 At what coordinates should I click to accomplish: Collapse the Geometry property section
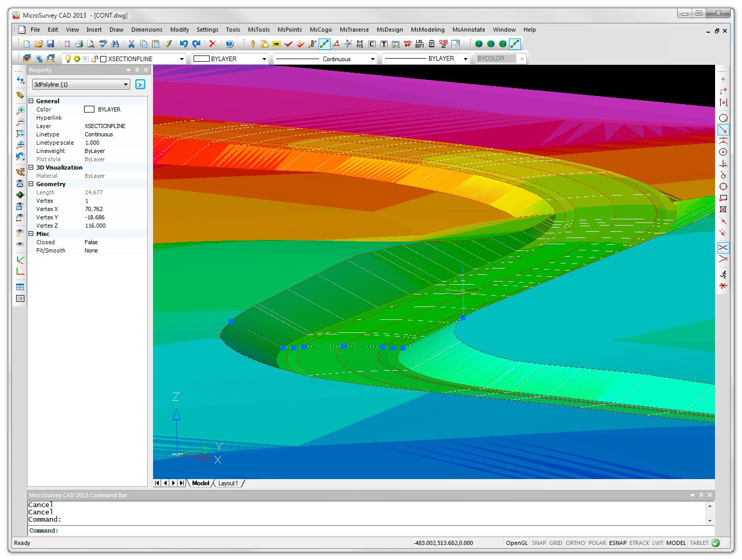pos(31,184)
